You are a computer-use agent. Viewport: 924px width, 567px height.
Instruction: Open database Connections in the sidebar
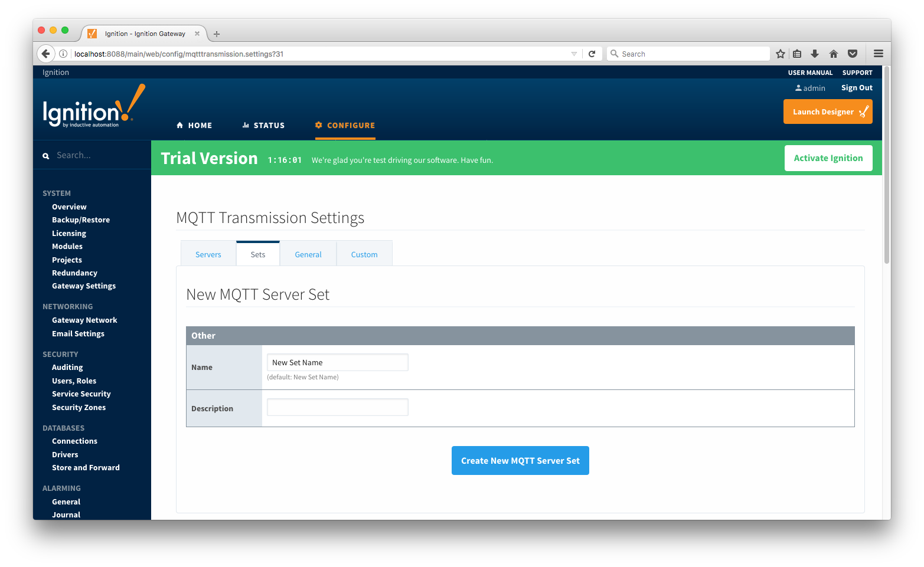coord(74,441)
